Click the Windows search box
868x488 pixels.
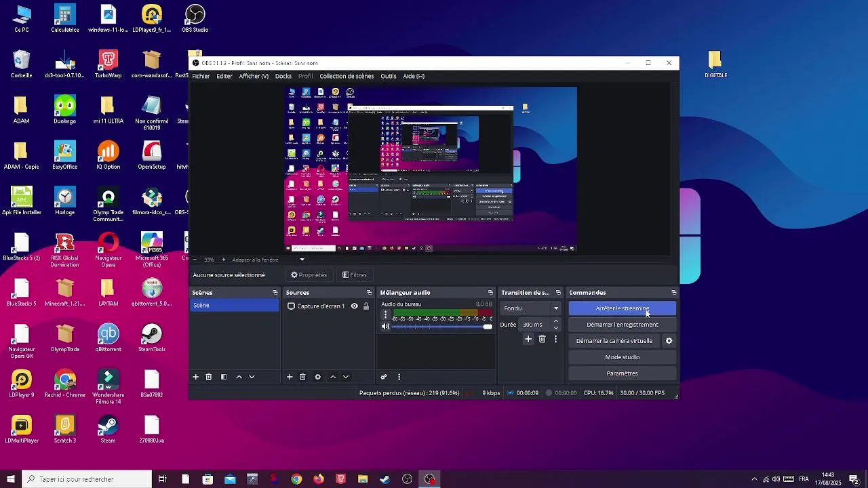(87, 479)
